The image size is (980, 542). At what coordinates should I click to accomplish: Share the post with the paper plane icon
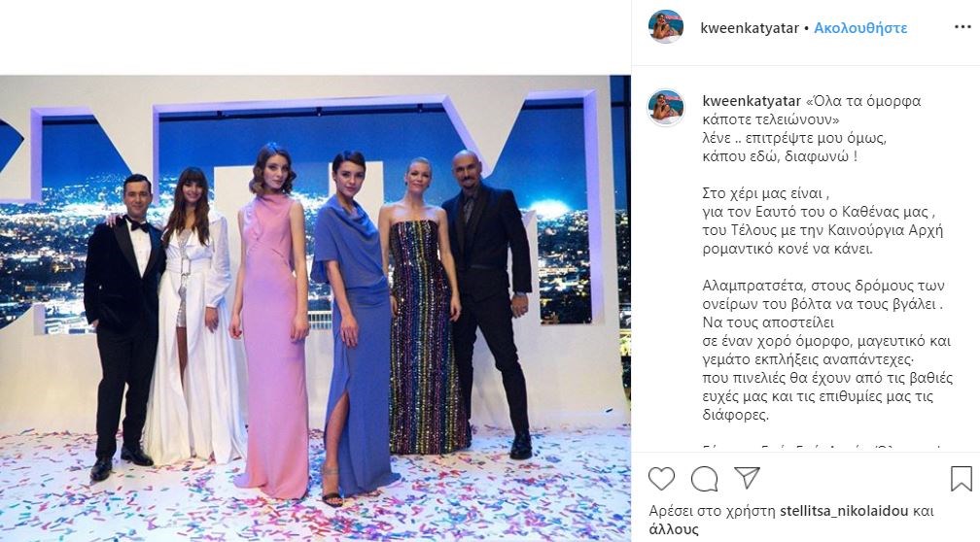tap(747, 478)
